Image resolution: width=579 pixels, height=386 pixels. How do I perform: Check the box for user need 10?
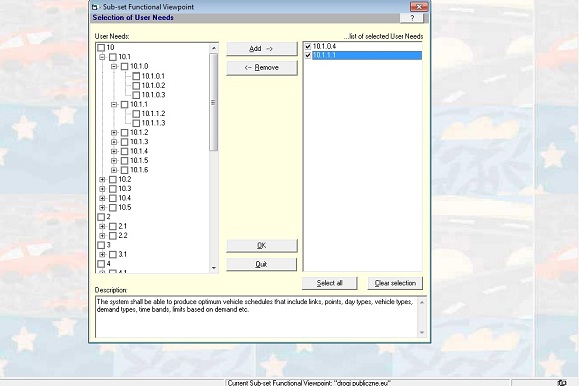click(x=101, y=48)
